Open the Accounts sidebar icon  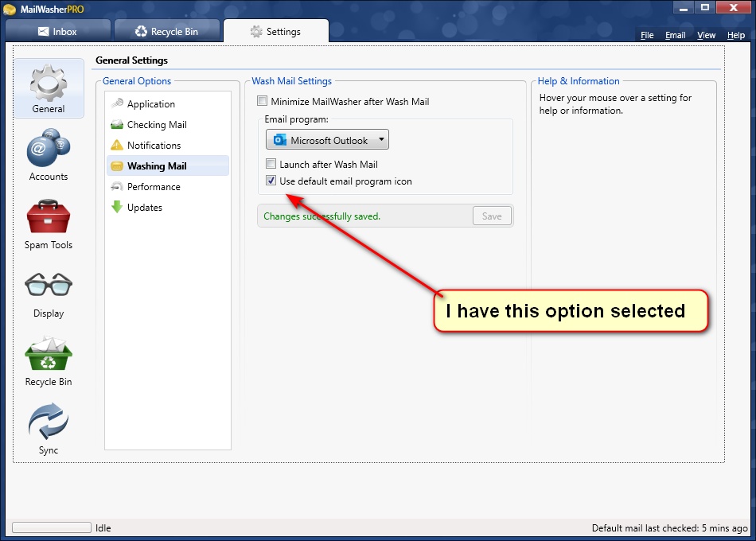(x=49, y=147)
